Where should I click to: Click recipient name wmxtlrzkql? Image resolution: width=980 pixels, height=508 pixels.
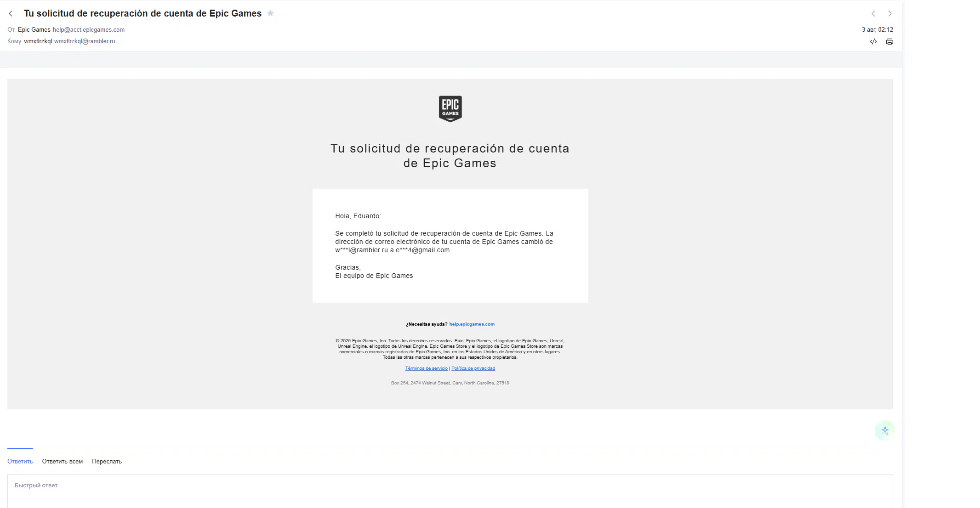point(38,41)
